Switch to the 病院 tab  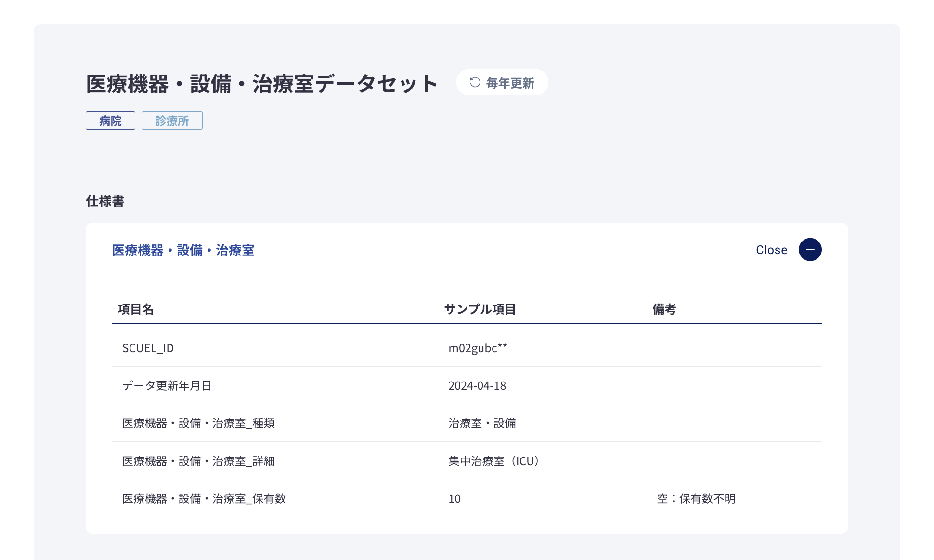110,121
